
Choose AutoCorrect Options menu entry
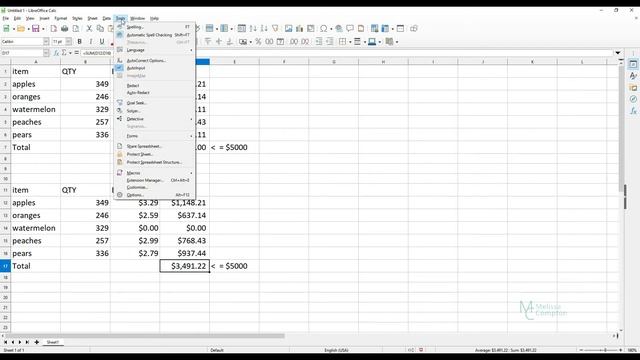(x=154, y=60)
